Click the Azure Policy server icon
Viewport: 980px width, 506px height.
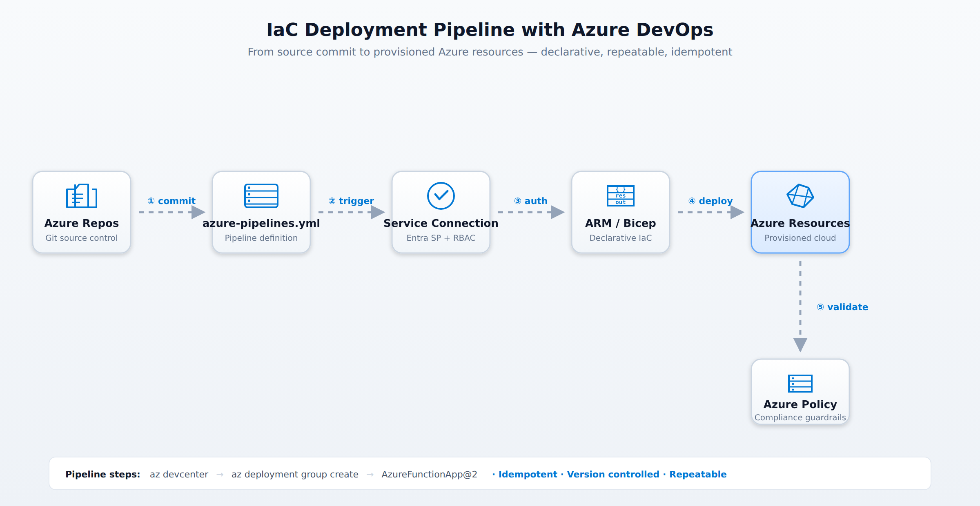click(800, 384)
